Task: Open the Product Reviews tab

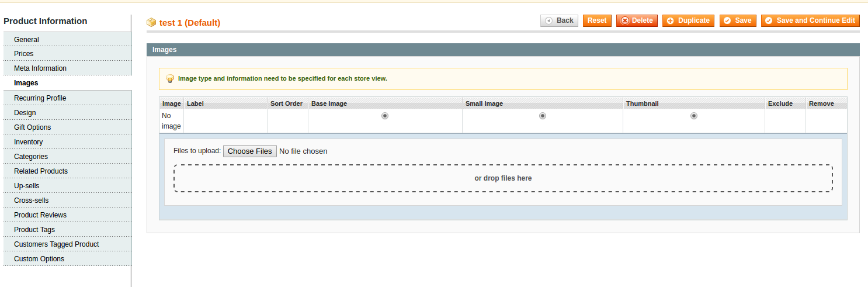Action: click(68, 215)
